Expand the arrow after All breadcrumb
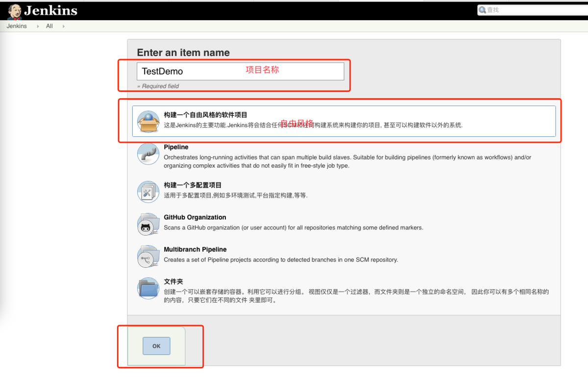This screenshot has width=588, height=382. click(x=64, y=26)
